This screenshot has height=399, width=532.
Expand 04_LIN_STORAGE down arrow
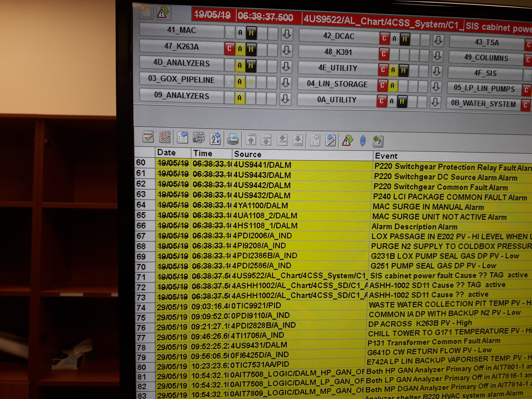tap(436, 87)
